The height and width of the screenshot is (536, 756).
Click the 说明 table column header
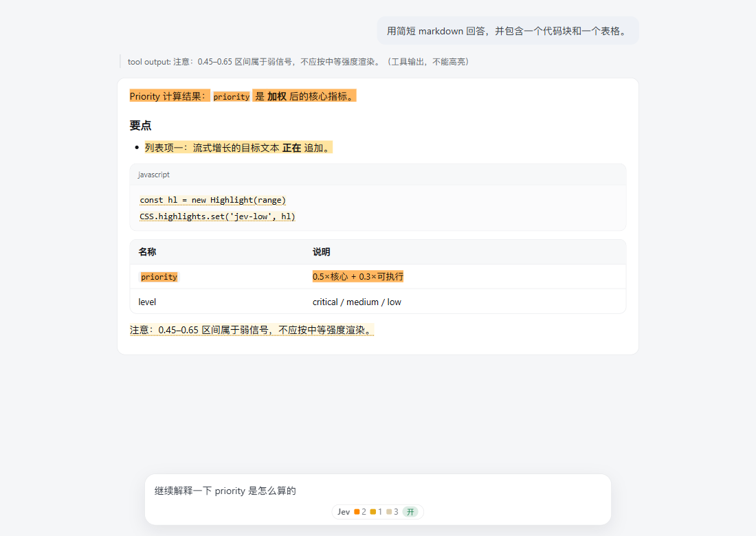click(x=321, y=252)
